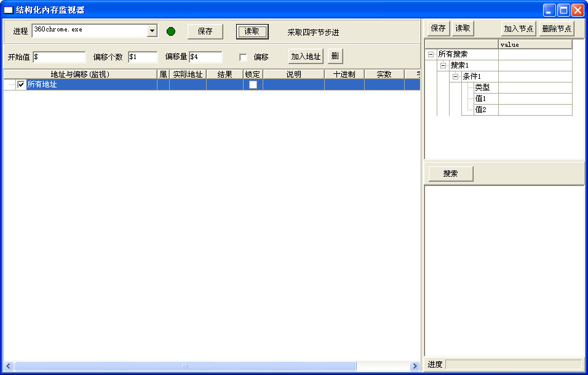588x375 pixels.
Task: Toggle the 所有地址 row checkbox
Action: (22, 85)
